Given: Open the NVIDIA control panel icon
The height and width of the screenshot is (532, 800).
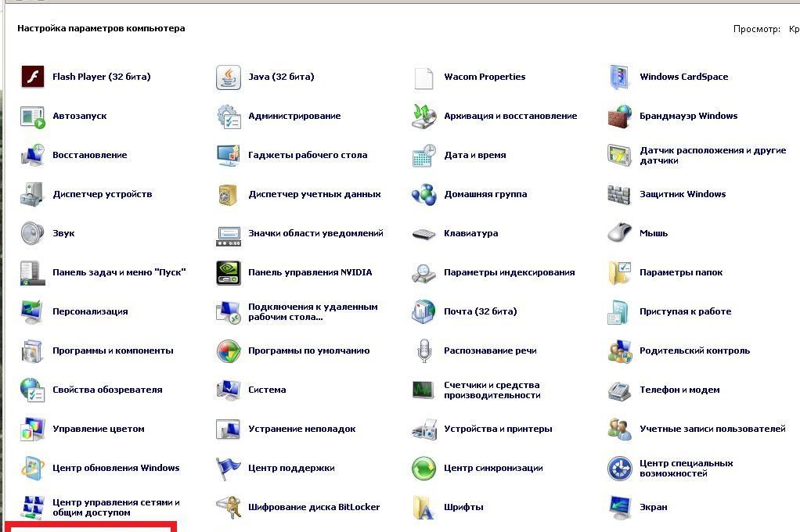Looking at the screenshot, I should 229,273.
